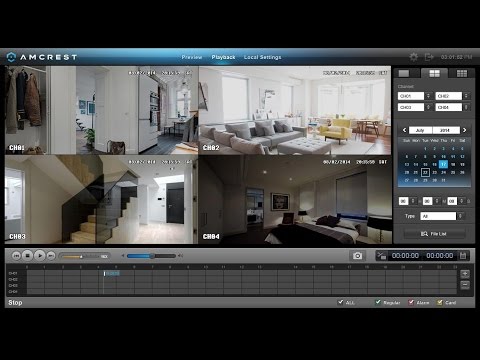Open the CH01 channel dropdown
480x360 pixels.
(x=415, y=96)
